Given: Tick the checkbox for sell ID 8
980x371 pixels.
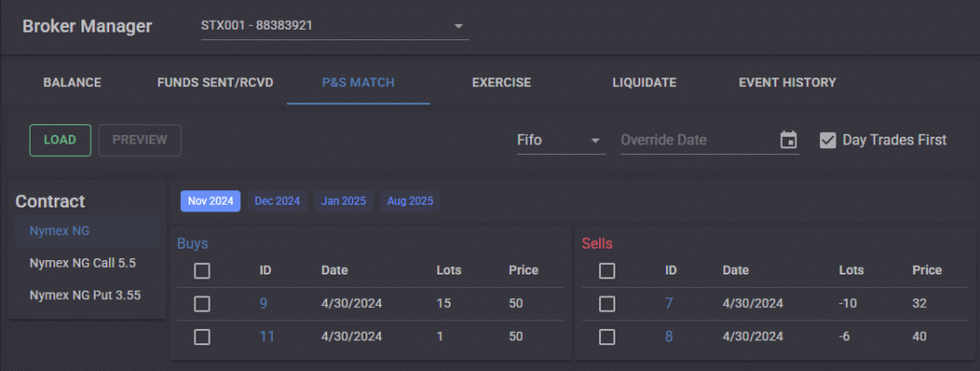Looking at the screenshot, I should click(x=607, y=338).
